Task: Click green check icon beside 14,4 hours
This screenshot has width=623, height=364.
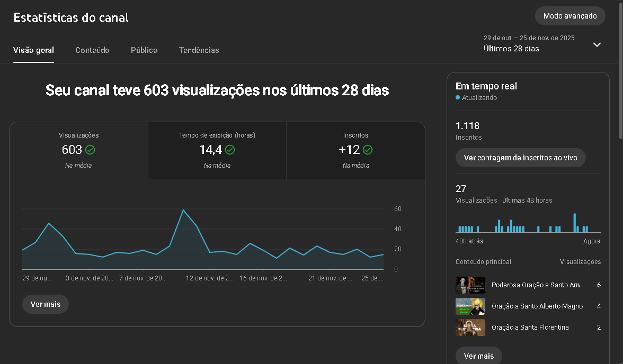Action: pyautogui.click(x=230, y=150)
